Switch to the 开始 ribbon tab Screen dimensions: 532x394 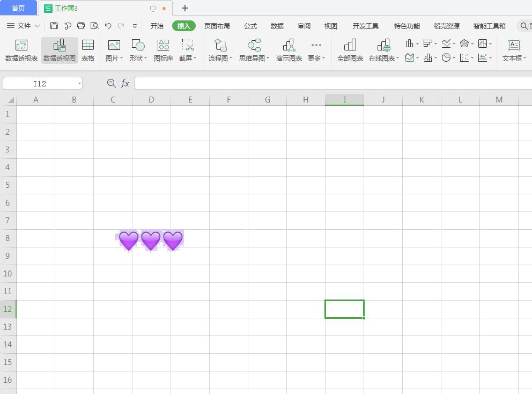(157, 26)
